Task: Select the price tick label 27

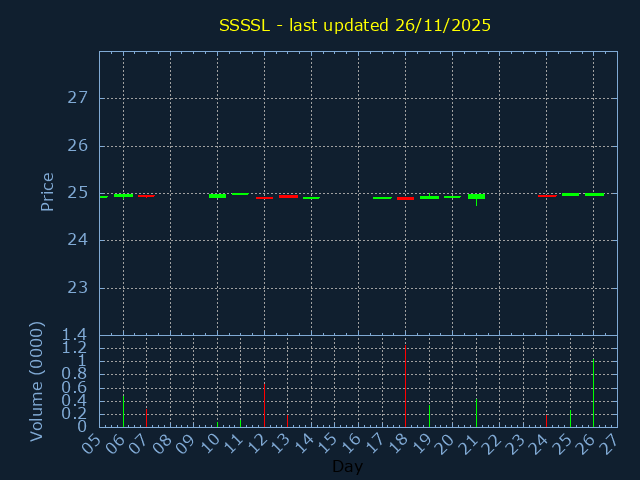Action: [x=78, y=98]
